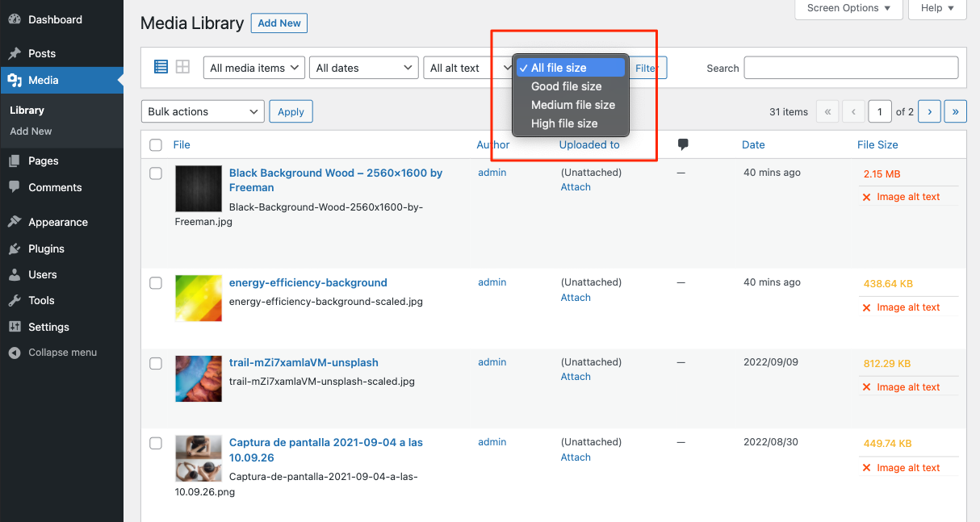
Task: Open Black Background Wood title link
Action: click(336, 180)
